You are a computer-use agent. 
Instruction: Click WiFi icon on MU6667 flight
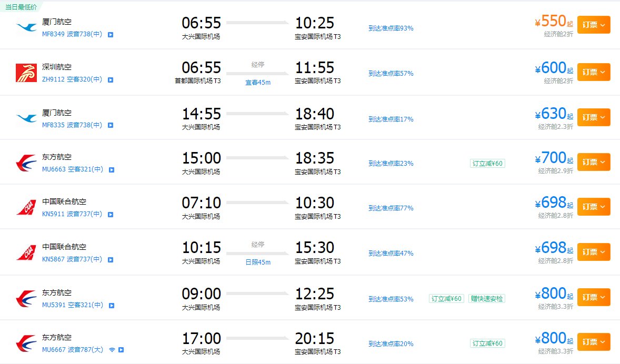click(112, 349)
